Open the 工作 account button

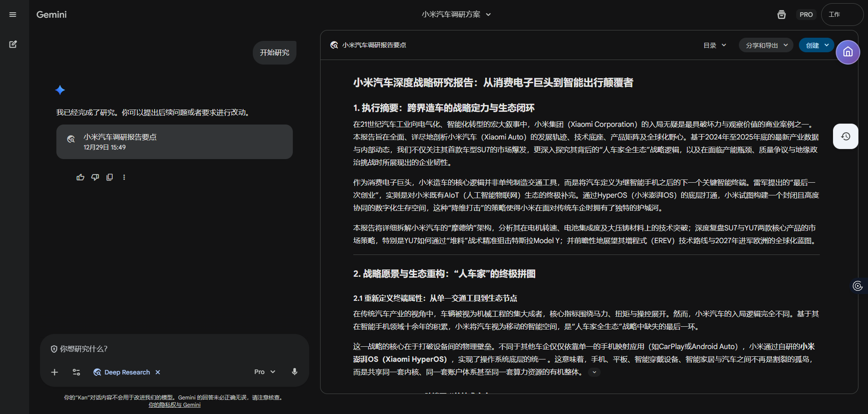(842, 15)
